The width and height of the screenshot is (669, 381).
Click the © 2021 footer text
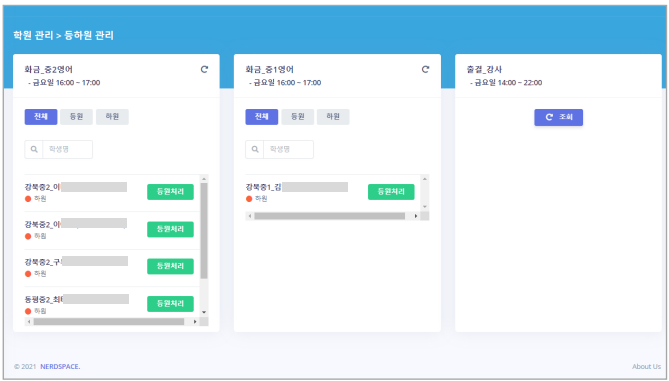[25, 366]
